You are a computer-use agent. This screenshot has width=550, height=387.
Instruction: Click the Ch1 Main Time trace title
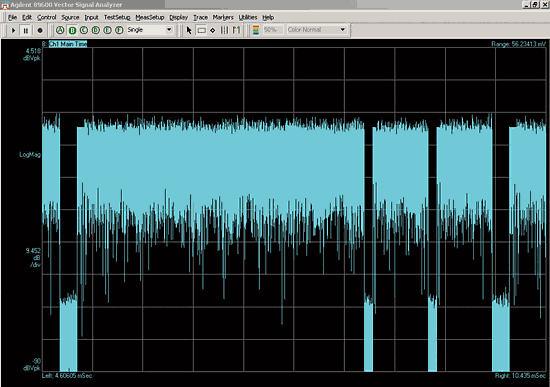(x=68, y=44)
